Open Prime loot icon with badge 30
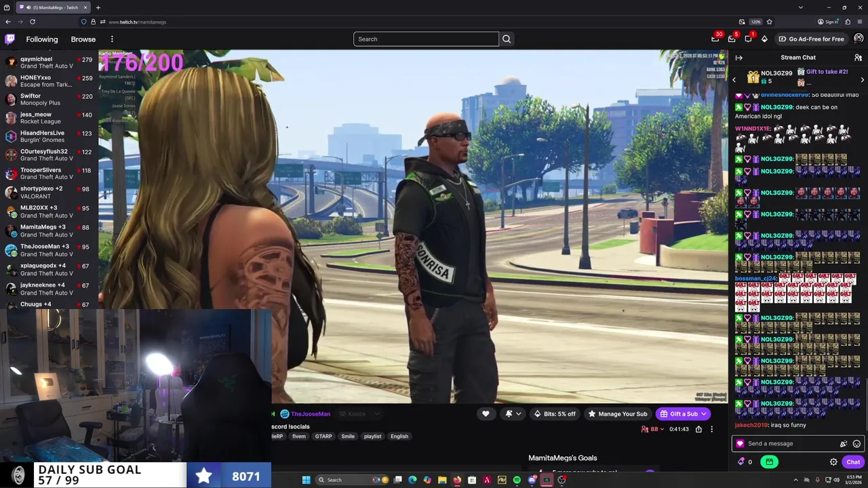Screen dimensions: 868x488 pos(715,39)
